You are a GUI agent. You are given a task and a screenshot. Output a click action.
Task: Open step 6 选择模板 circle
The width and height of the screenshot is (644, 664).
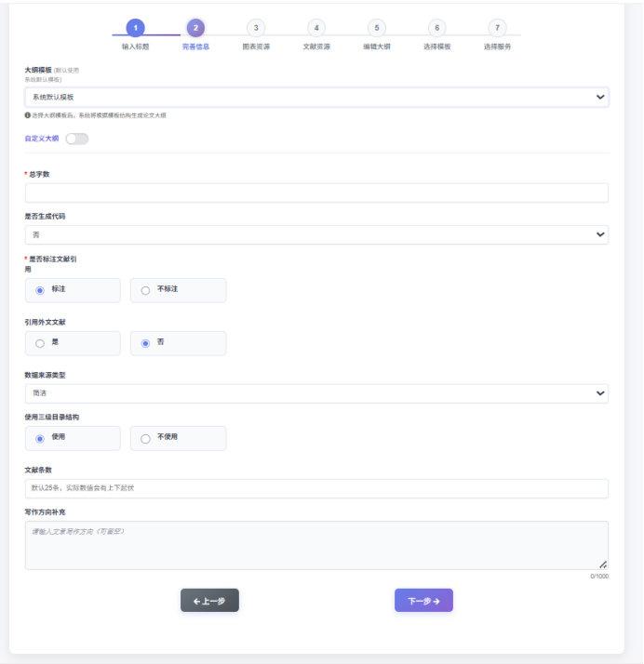[x=437, y=28]
